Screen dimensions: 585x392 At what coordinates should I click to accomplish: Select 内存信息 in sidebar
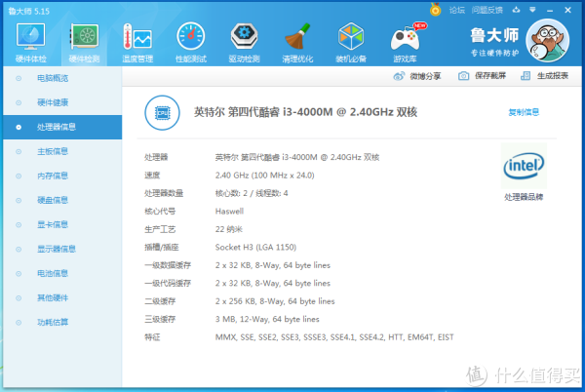[62, 176]
